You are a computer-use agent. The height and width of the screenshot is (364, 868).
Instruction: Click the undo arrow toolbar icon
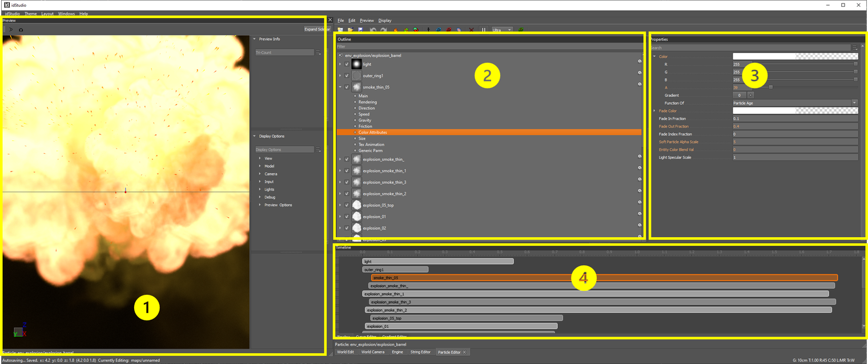tap(373, 30)
